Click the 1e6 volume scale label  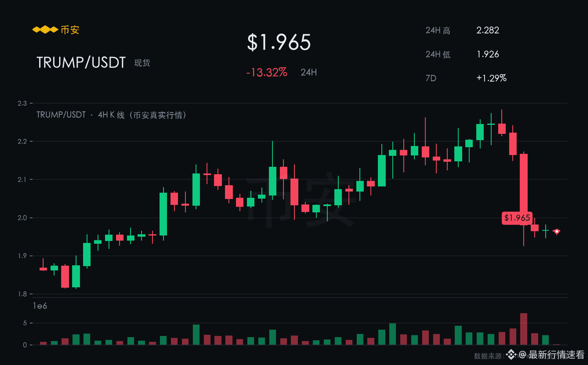click(x=40, y=306)
